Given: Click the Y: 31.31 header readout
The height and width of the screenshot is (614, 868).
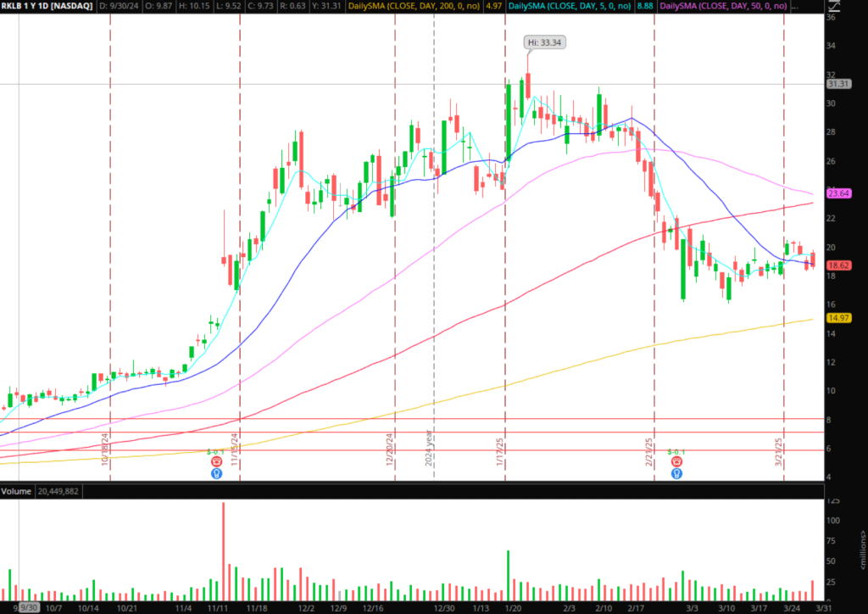Looking at the screenshot, I should tap(326, 6).
